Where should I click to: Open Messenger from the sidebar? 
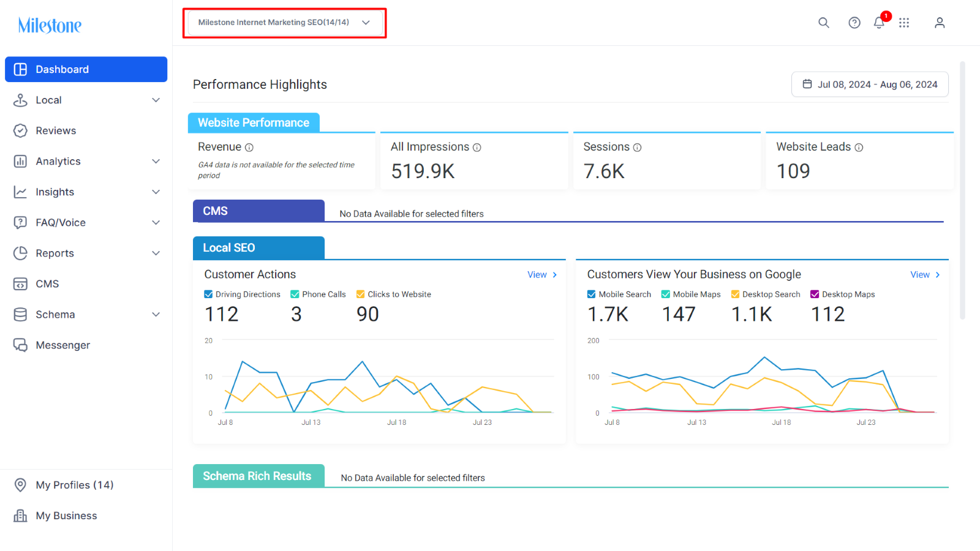point(86,345)
